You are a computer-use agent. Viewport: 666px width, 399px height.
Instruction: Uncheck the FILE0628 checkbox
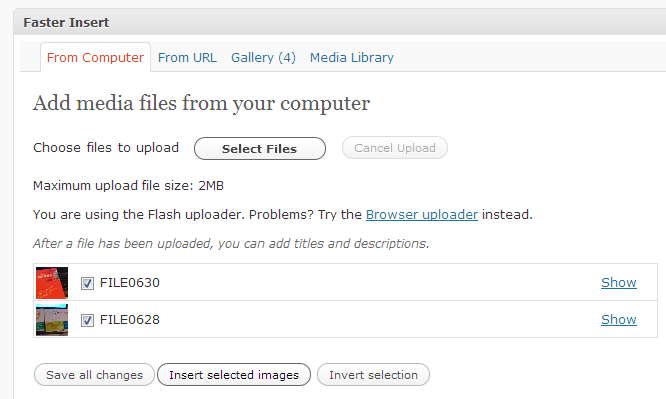coord(87,320)
